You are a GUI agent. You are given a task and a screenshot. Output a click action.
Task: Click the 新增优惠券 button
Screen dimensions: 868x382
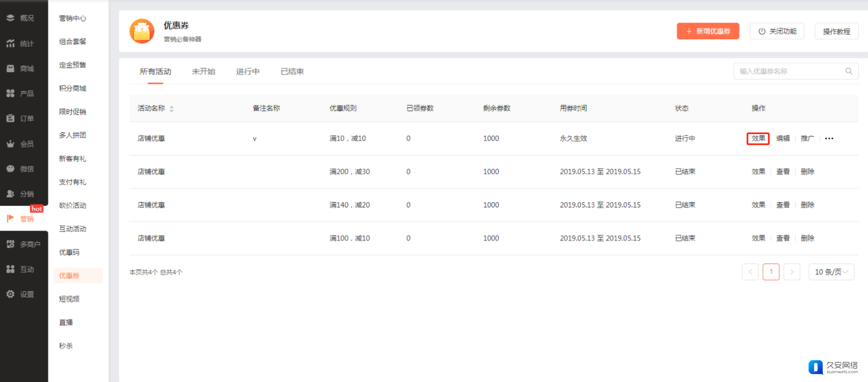coord(708,31)
